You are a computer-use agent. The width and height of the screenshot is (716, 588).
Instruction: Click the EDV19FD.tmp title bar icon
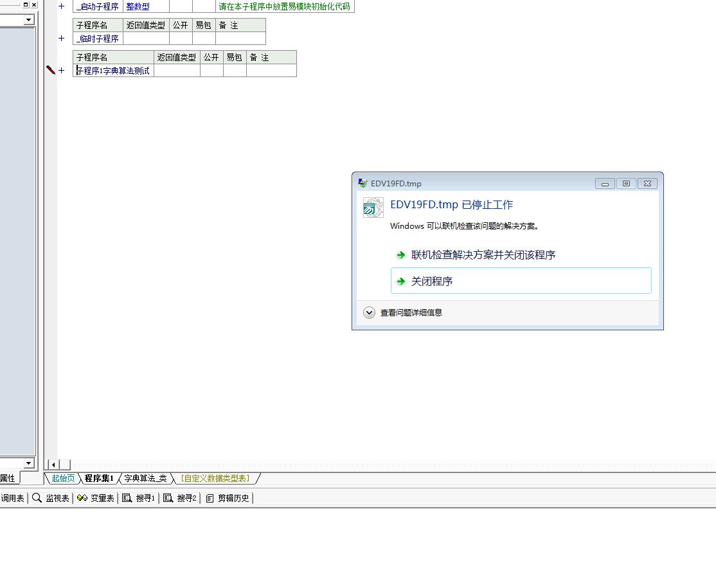[362, 183]
